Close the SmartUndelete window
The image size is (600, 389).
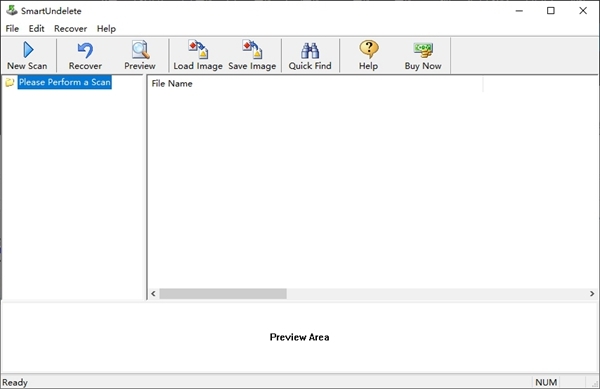pyautogui.click(x=583, y=11)
